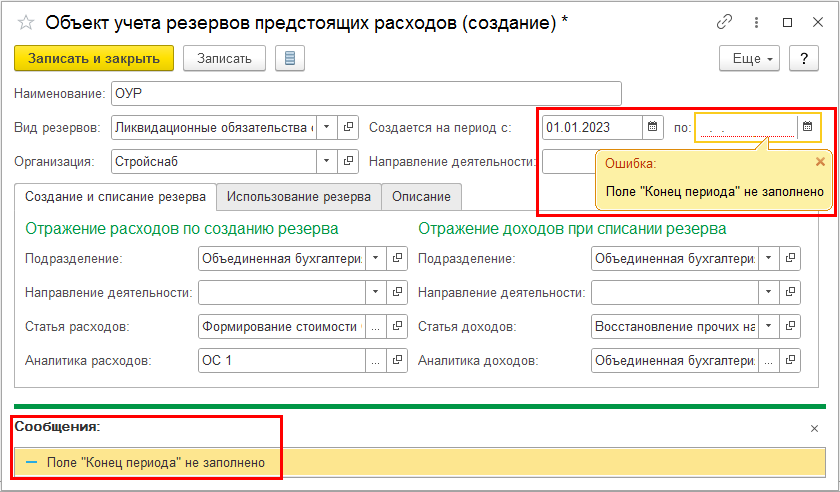Open the Еще dropdown menu

point(749,58)
